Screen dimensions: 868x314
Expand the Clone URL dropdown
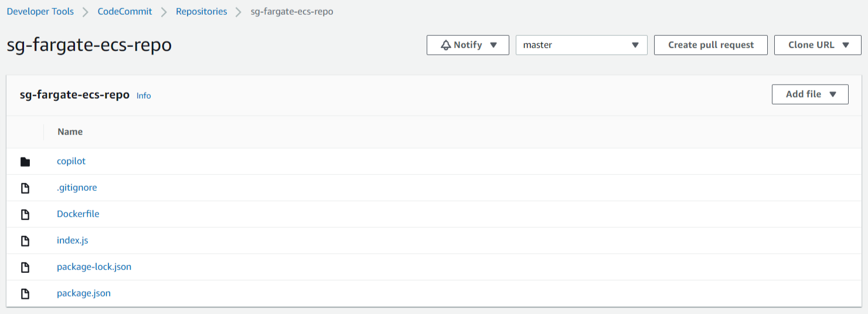point(818,45)
